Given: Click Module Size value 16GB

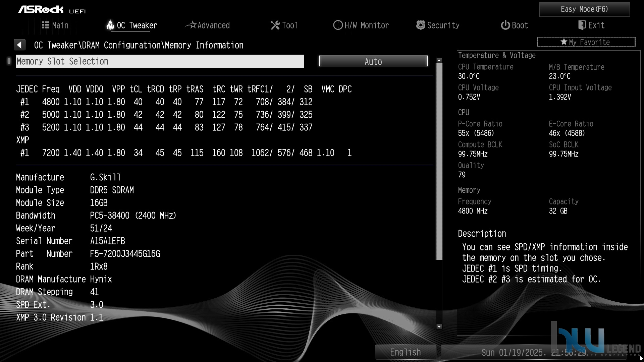Looking at the screenshot, I should pos(99,203).
